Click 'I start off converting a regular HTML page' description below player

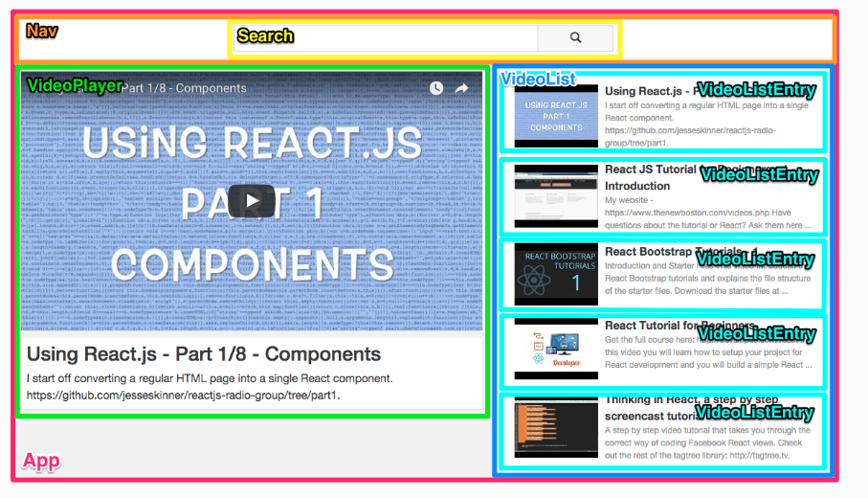coord(210,378)
